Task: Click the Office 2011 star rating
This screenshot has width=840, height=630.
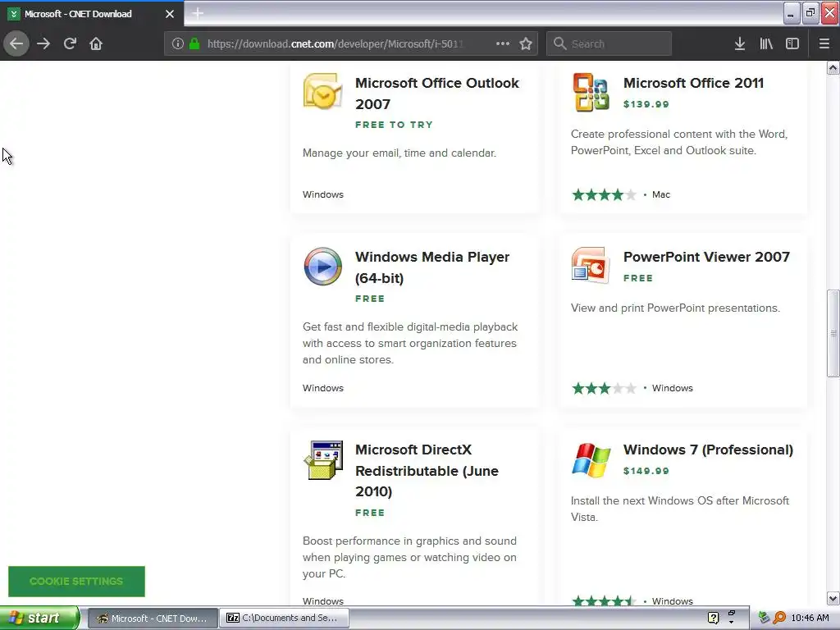Action: 604,194
